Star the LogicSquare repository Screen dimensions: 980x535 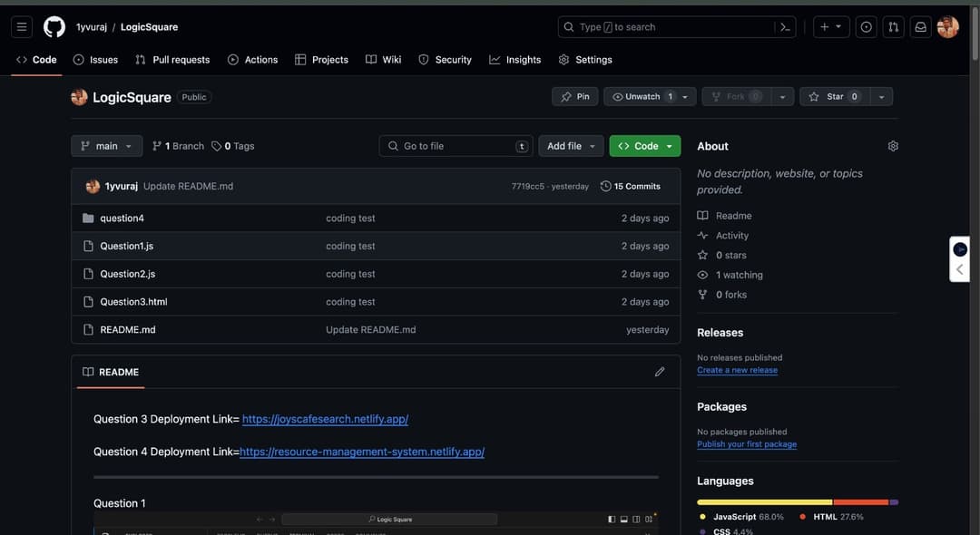pyautogui.click(x=835, y=97)
